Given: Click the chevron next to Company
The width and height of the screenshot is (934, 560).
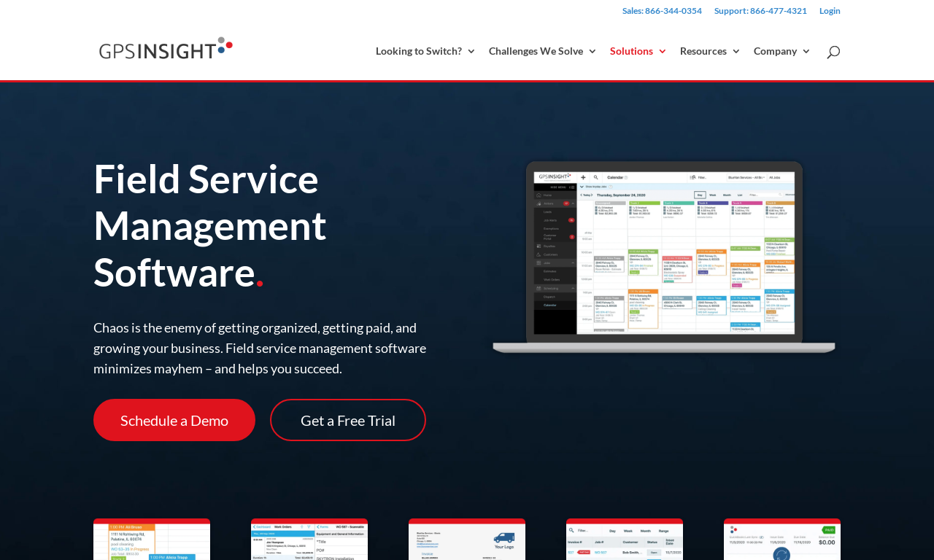Looking at the screenshot, I should pyautogui.click(x=806, y=51).
